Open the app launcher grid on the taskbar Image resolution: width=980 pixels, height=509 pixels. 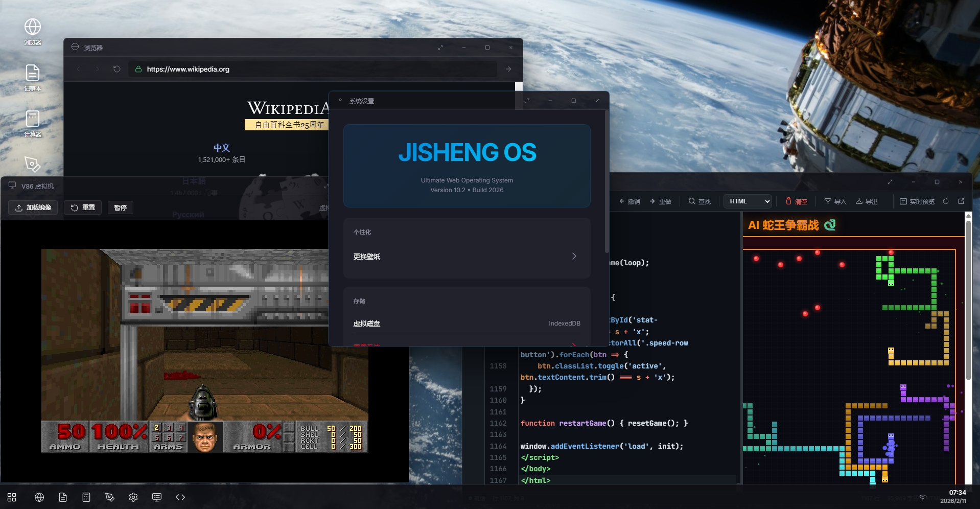click(11, 497)
